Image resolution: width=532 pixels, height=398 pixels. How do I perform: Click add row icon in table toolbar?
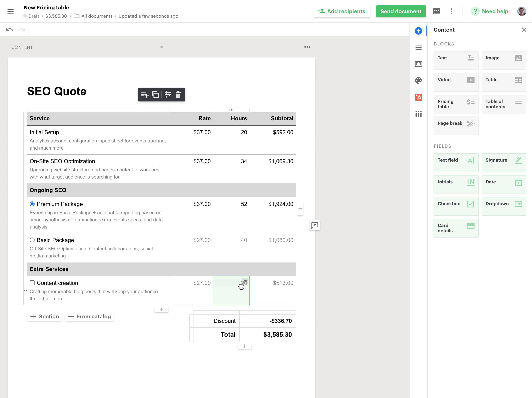coord(144,95)
